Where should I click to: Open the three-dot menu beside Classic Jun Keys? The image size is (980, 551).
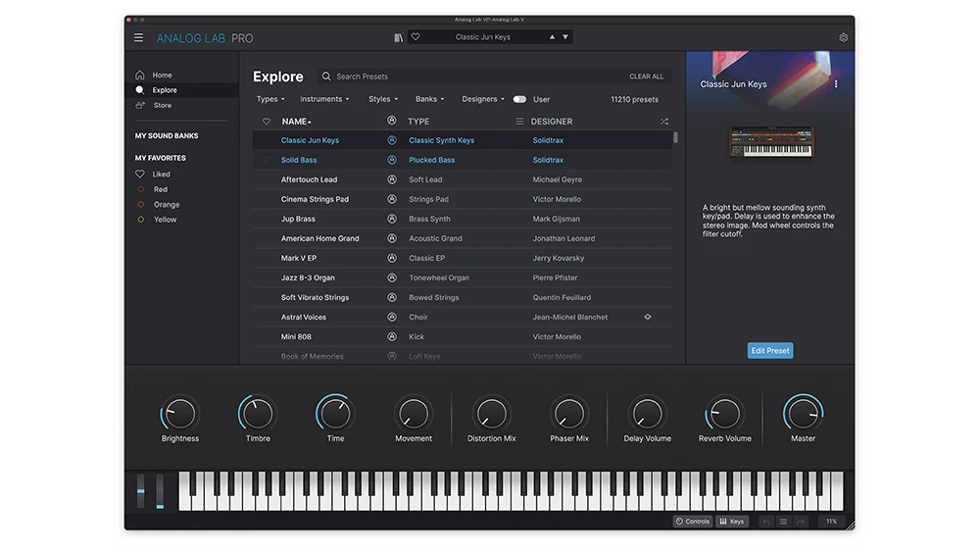pyautogui.click(x=836, y=84)
